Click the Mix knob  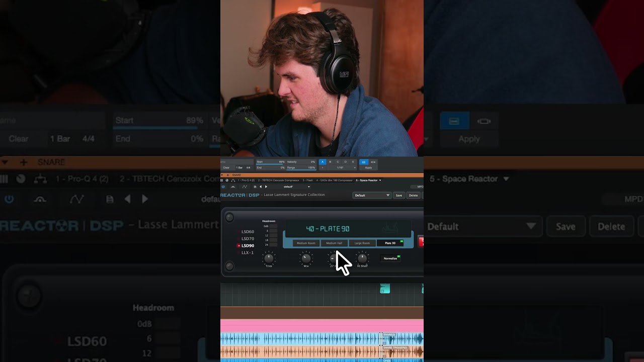coord(306,258)
